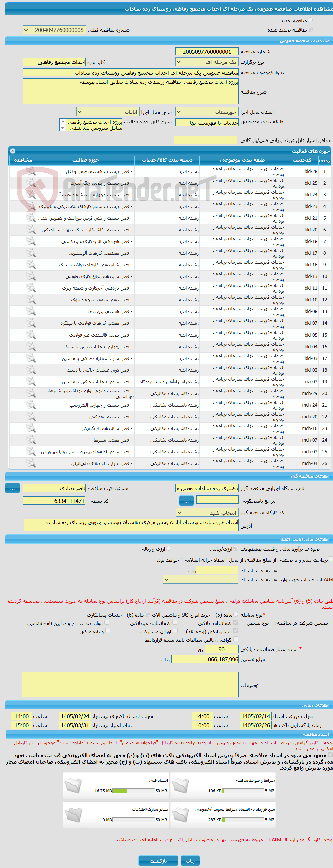The image size is (333, 868).
Task: Focus the مبلغ تضمین amount field
Action: tap(205, 659)
